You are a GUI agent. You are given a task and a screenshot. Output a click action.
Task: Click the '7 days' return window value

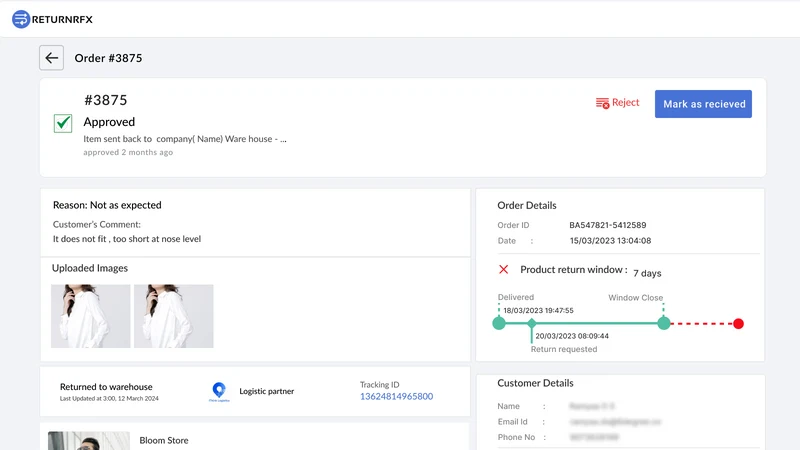point(647,273)
